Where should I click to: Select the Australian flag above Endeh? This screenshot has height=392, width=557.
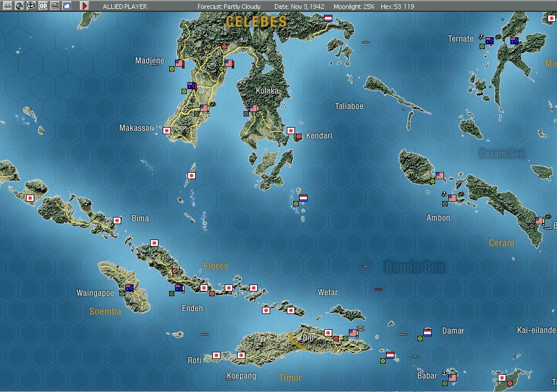click(x=179, y=288)
